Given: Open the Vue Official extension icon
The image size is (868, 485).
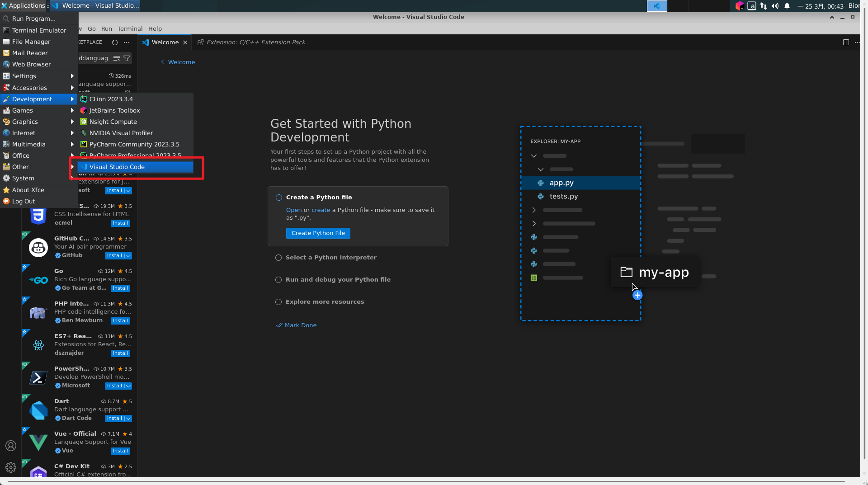Looking at the screenshot, I should point(38,443).
